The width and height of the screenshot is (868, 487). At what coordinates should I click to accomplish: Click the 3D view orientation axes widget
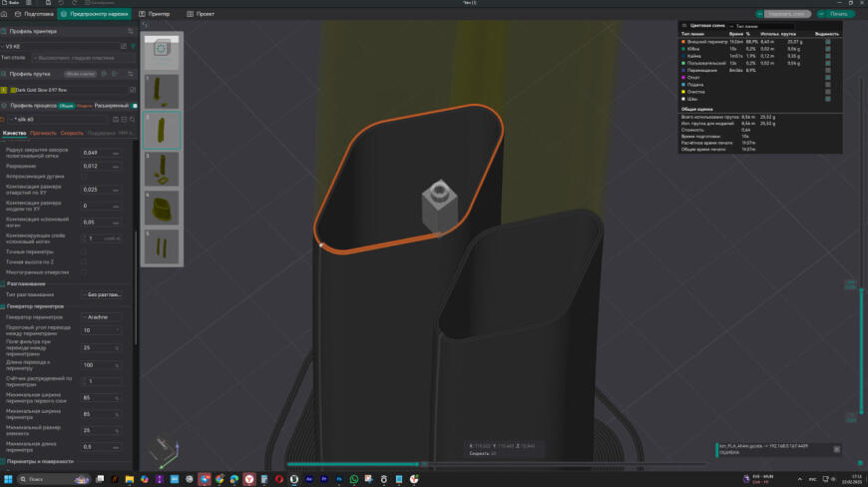coord(166,452)
